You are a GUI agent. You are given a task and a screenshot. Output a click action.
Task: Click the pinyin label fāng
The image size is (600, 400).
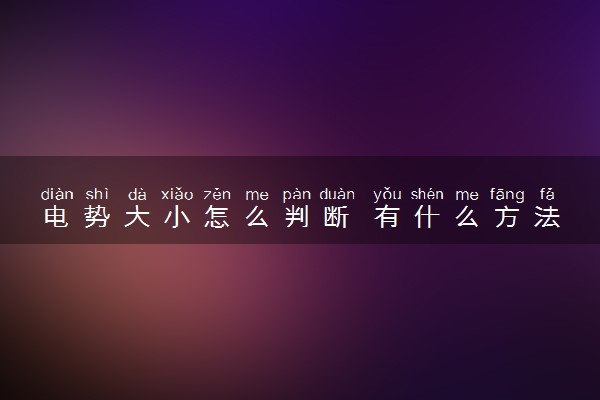pyautogui.click(x=507, y=195)
